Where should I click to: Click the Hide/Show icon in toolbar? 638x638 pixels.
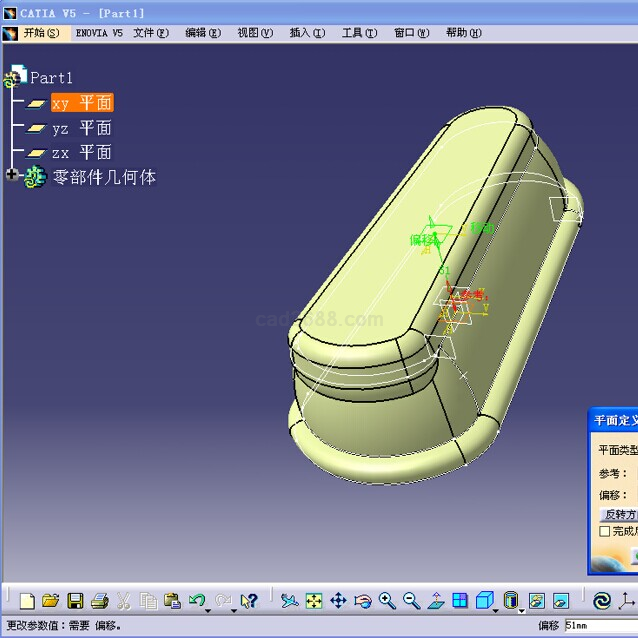[536, 601]
